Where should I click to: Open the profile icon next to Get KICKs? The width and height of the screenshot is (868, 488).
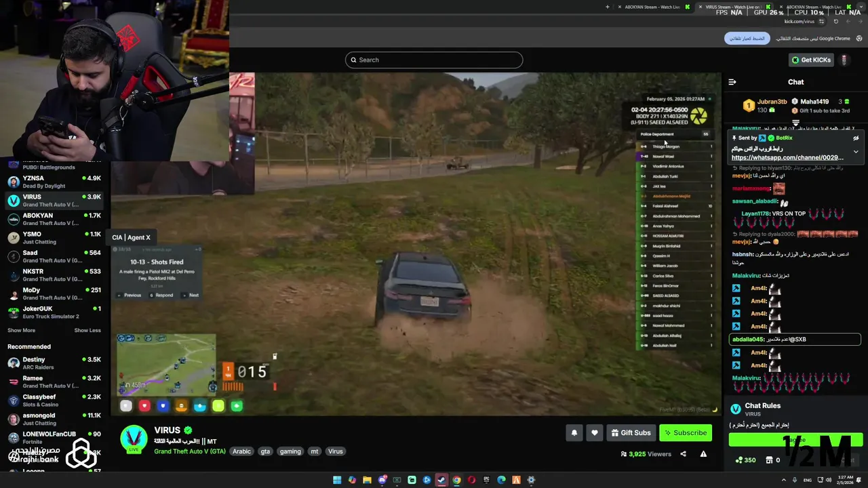(844, 60)
